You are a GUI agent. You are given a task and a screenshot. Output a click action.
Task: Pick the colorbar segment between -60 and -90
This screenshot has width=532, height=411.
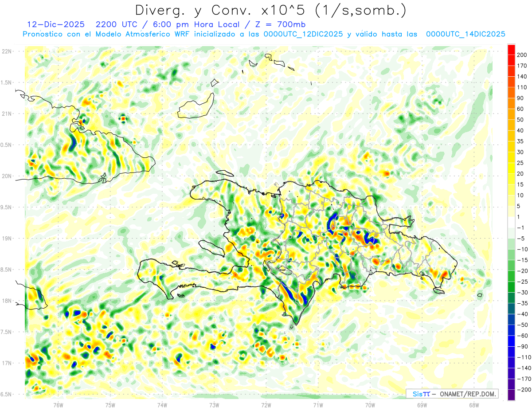[x=511, y=341]
